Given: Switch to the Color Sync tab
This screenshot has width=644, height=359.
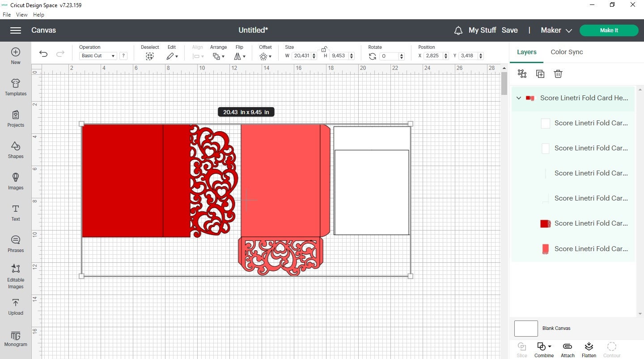Looking at the screenshot, I should (x=566, y=52).
